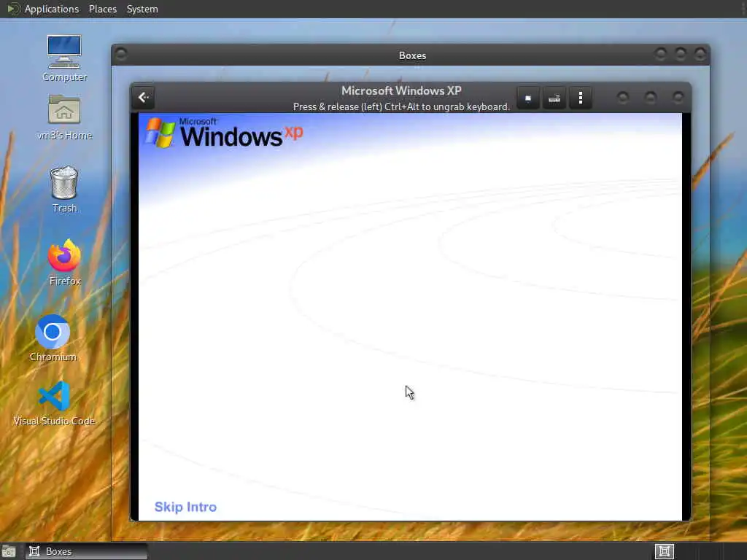Click the Windows XP logo

coord(224,133)
